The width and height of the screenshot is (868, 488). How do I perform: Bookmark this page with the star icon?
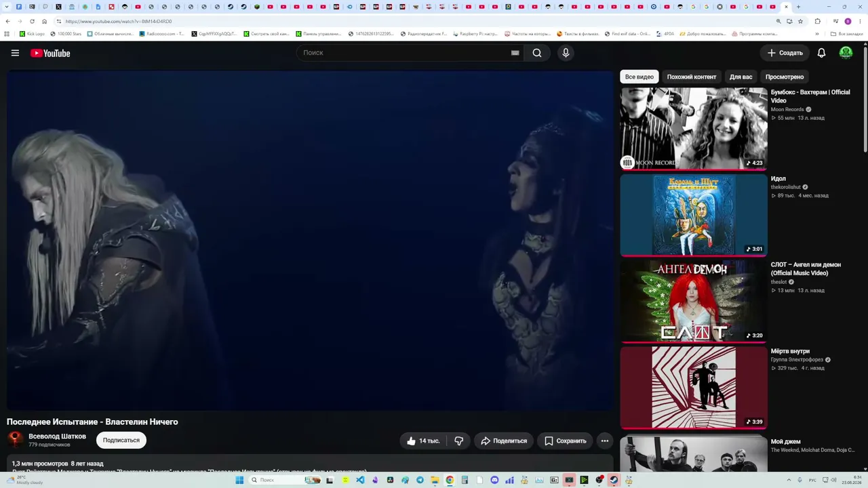coord(800,21)
